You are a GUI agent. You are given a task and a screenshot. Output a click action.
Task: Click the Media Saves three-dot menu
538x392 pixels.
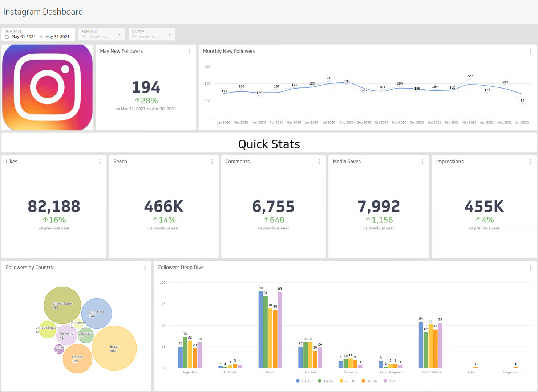[422, 162]
